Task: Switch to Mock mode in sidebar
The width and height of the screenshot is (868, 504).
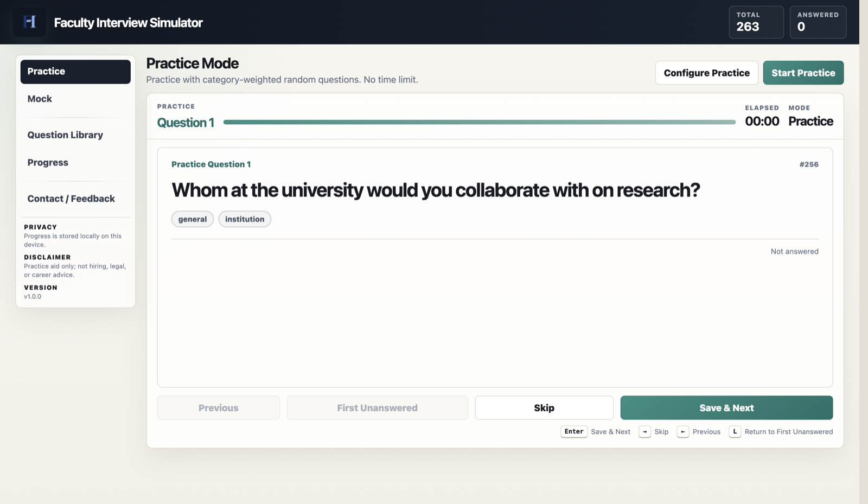Action: click(x=75, y=99)
